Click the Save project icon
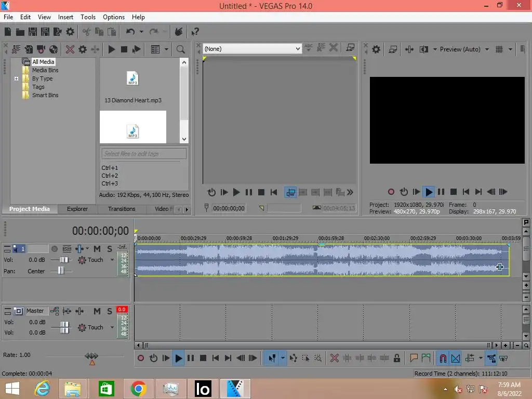Viewport: 532px width, 399px height. click(x=33, y=32)
